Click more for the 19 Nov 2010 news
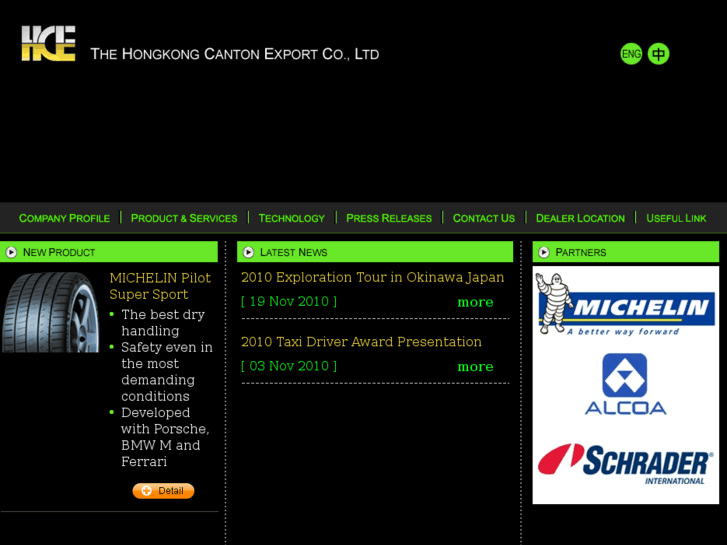The image size is (727, 545). (x=475, y=302)
